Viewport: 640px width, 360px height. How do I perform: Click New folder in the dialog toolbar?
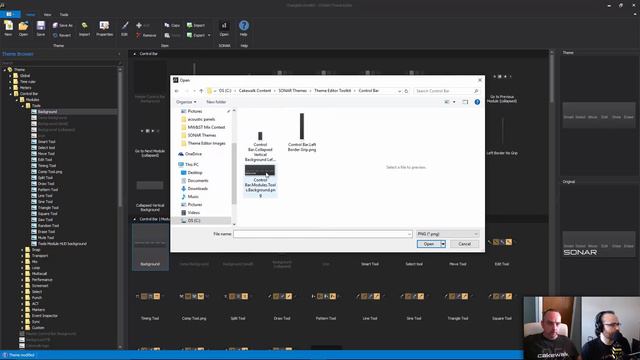(216, 102)
